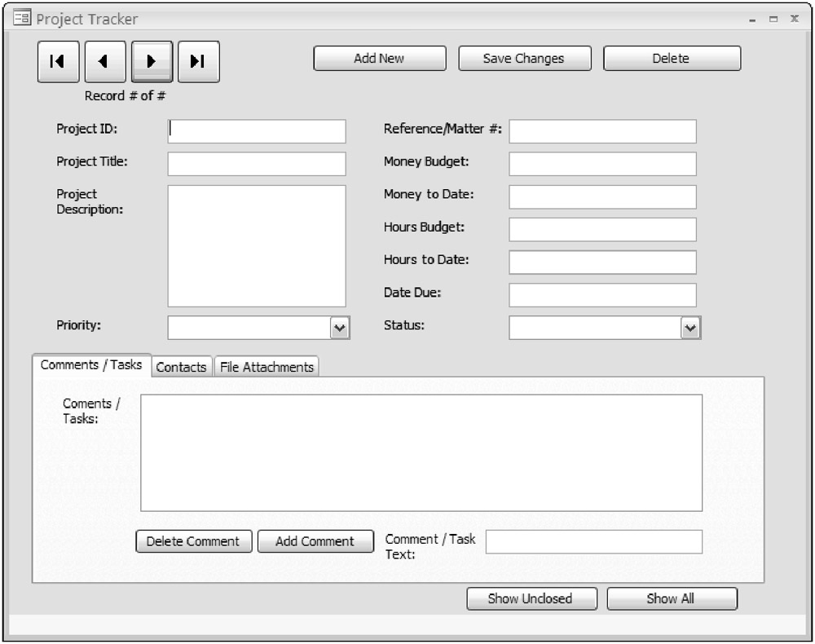
Task: Click Save Changes
Action: [x=523, y=59]
